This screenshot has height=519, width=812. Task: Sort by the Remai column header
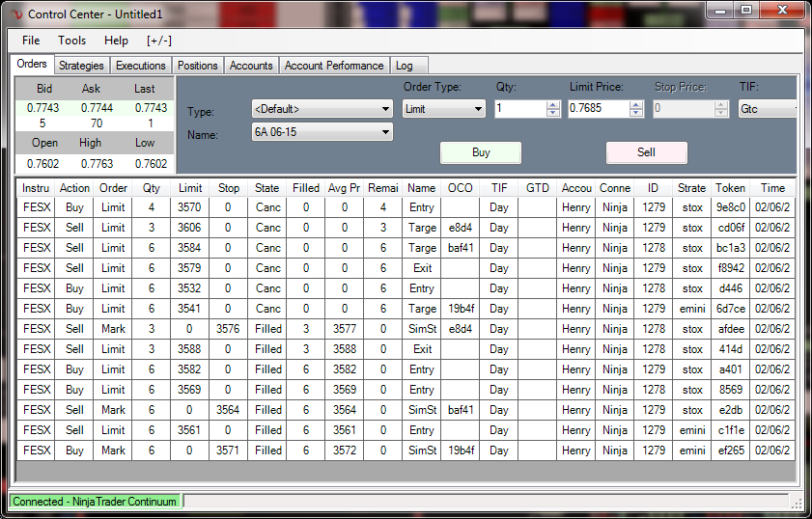383,188
